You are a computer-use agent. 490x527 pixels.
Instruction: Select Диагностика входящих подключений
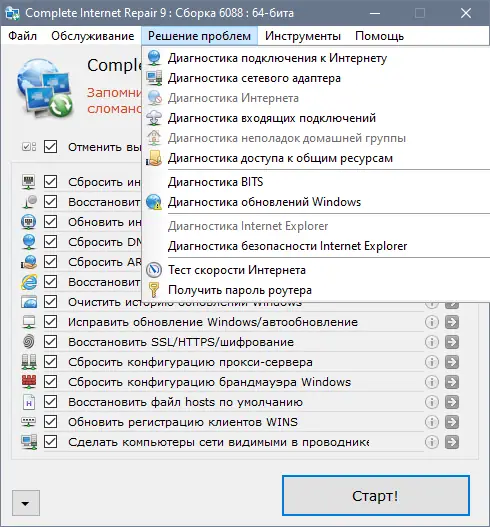316,118
